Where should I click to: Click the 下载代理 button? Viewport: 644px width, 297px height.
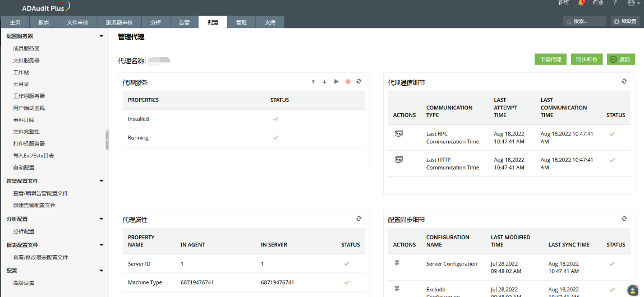point(550,59)
